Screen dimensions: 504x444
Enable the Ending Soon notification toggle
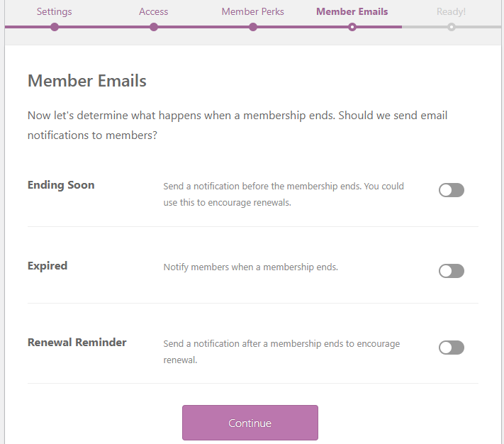pos(452,190)
